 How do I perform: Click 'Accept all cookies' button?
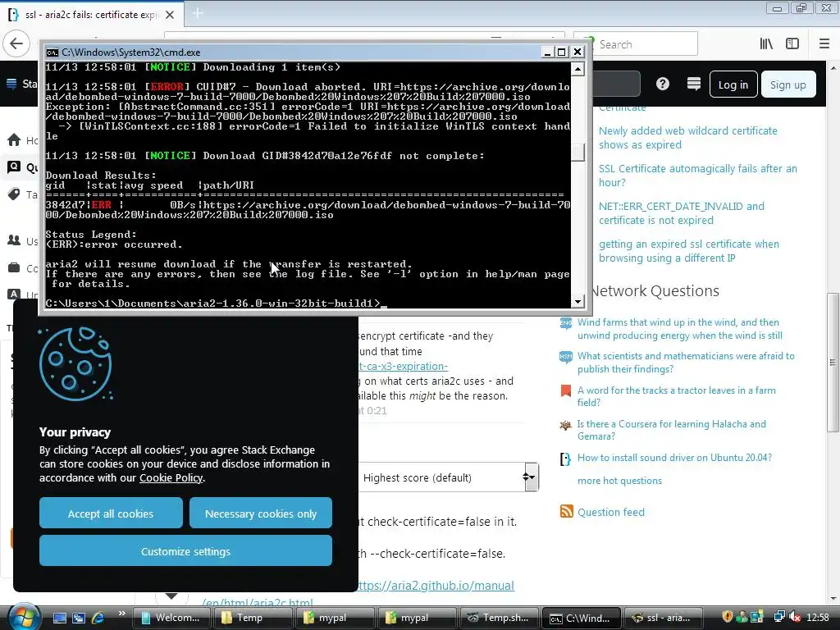111,514
